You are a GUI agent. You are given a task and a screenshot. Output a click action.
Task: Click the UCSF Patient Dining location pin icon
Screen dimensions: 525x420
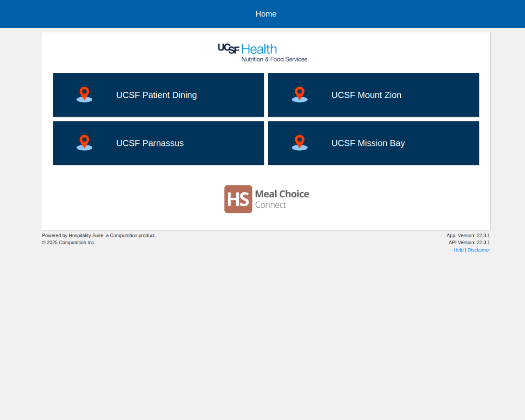point(84,94)
